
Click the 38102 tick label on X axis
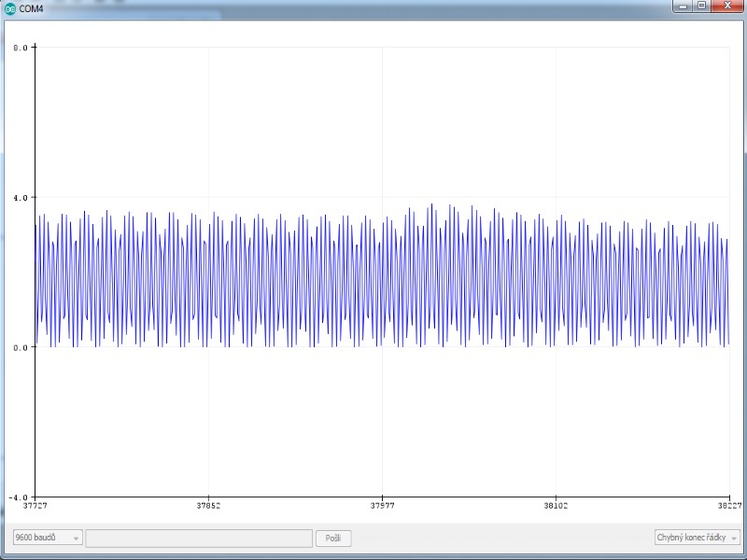coord(556,507)
